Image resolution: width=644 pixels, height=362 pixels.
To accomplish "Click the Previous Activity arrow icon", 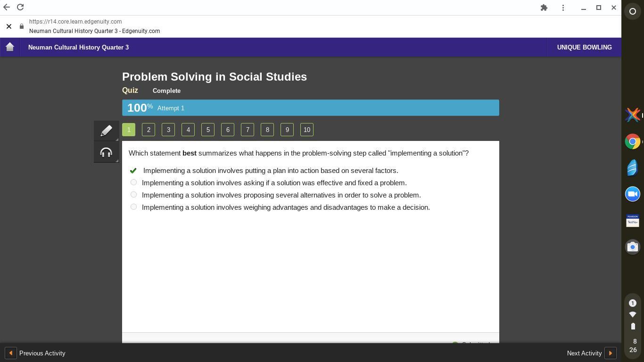I will pos(10,353).
